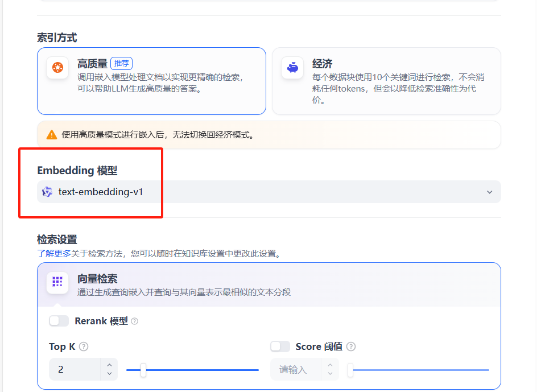Click the 索引方式 heading

pyautogui.click(x=57, y=38)
